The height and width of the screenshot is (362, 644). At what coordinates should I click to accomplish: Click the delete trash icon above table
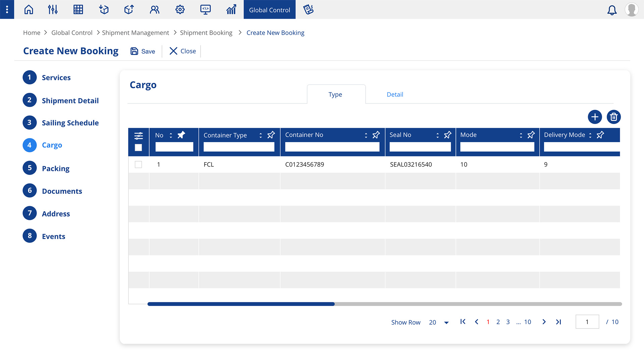613,117
